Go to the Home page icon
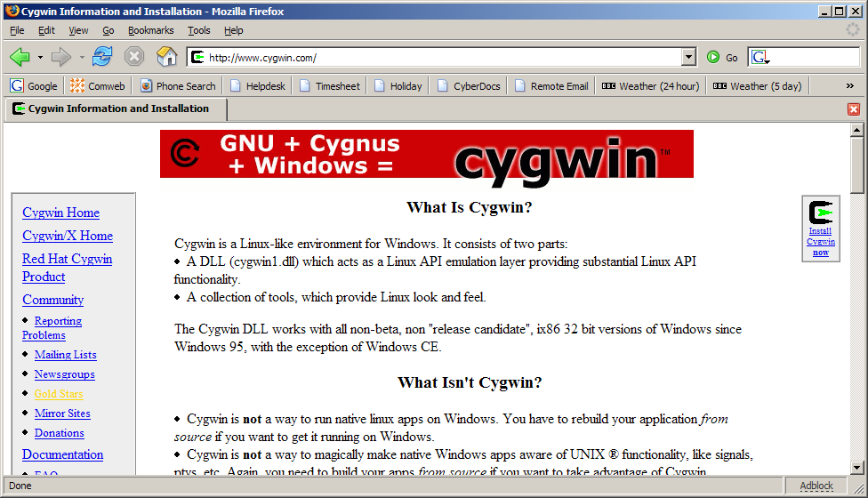This screenshot has width=868, height=498. click(x=166, y=58)
